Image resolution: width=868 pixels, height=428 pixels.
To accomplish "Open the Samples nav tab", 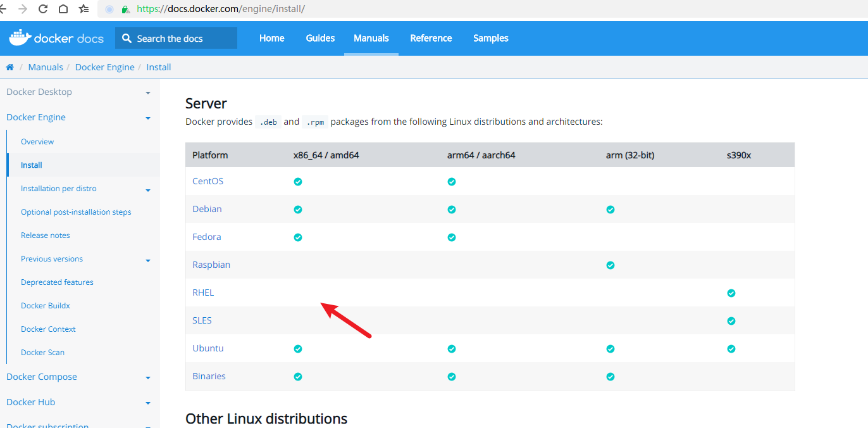I will (491, 38).
